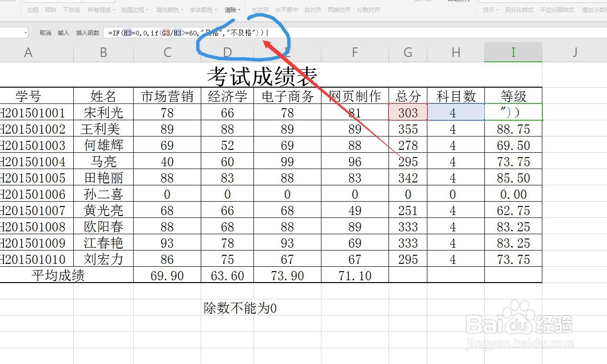This screenshot has height=364, width=607.
Task: Toggle underline formatting (下划线)
Action: point(71,10)
